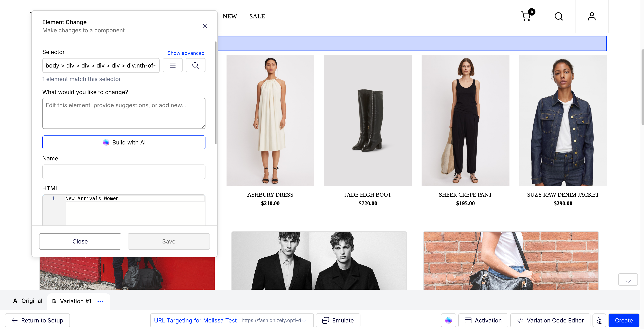The width and height of the screenshot is (644, 329).
Task: Click the selector list hamburger icon
Action: pos(173,65)
